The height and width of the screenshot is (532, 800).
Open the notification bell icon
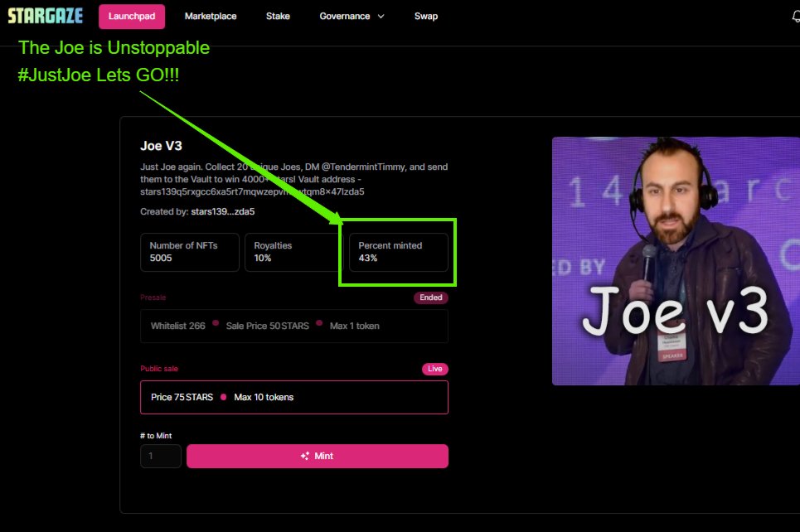[x=796, y=17]
